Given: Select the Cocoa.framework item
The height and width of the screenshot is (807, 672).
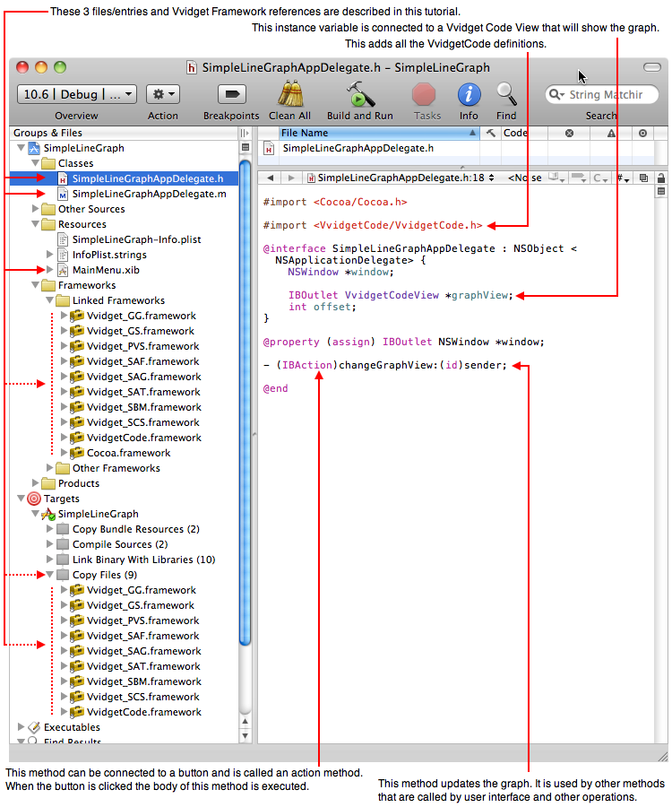Looking at the screenshot, I should (x=128, y=453).
